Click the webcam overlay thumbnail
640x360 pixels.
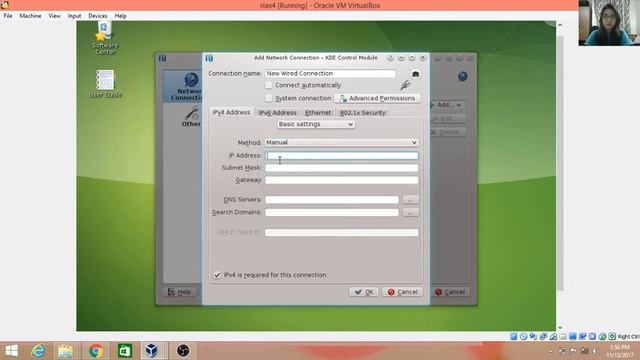(x=609, y=22)
